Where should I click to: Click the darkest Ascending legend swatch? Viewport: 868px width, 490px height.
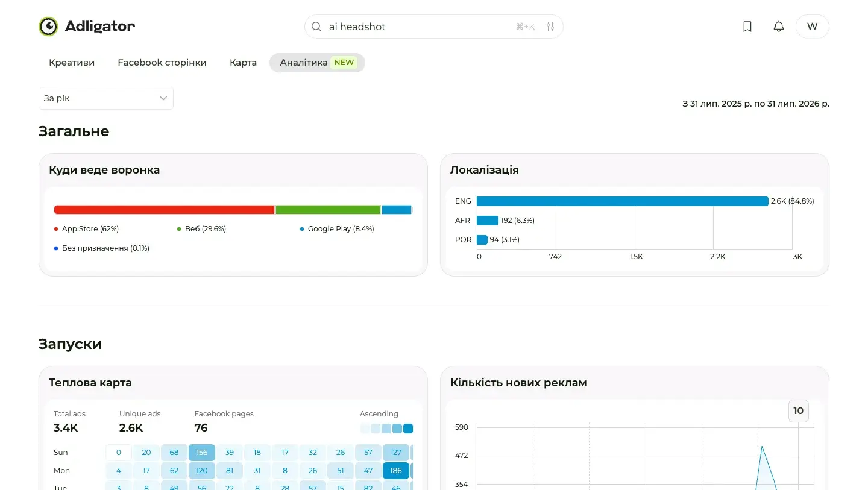[x=408, y=429]
